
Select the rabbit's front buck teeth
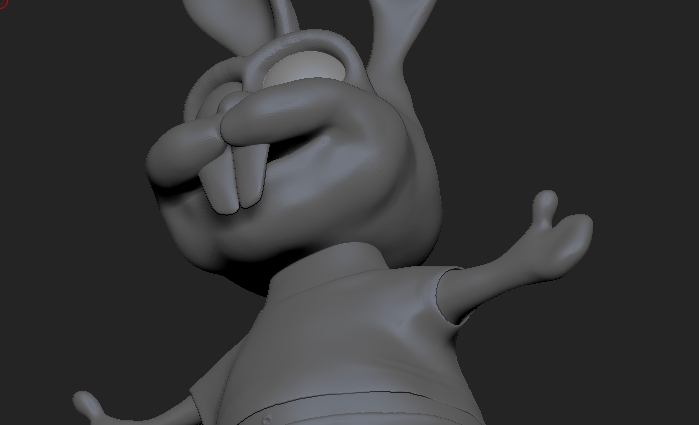(x=234, y=179)
